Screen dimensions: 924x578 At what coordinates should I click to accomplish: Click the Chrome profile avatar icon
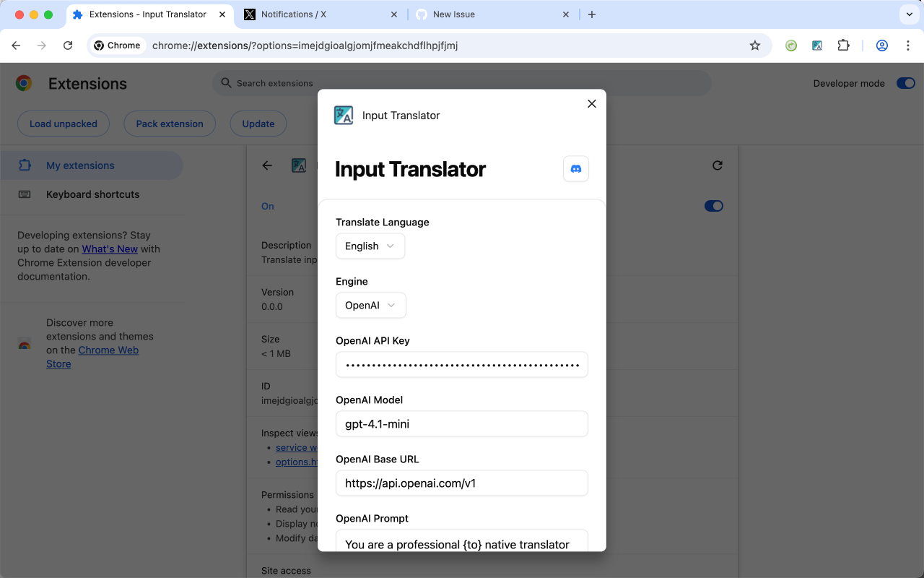(881, 45)
